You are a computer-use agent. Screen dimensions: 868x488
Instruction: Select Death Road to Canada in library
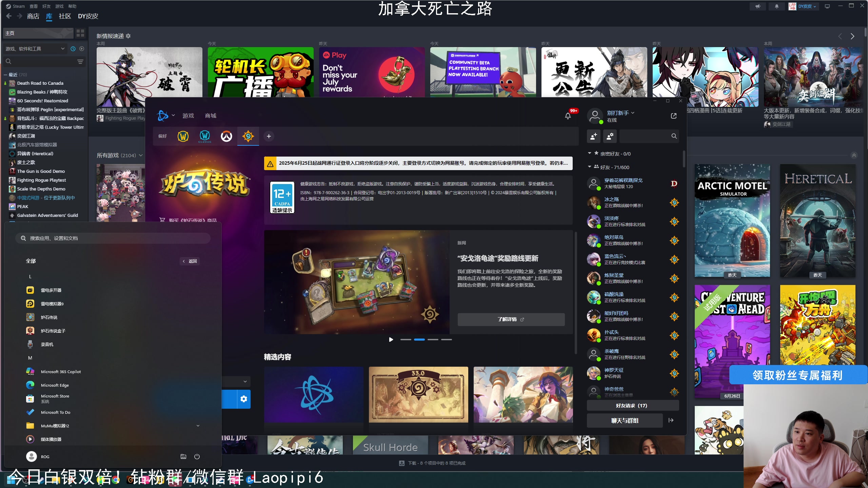click(x=40, y=83)
